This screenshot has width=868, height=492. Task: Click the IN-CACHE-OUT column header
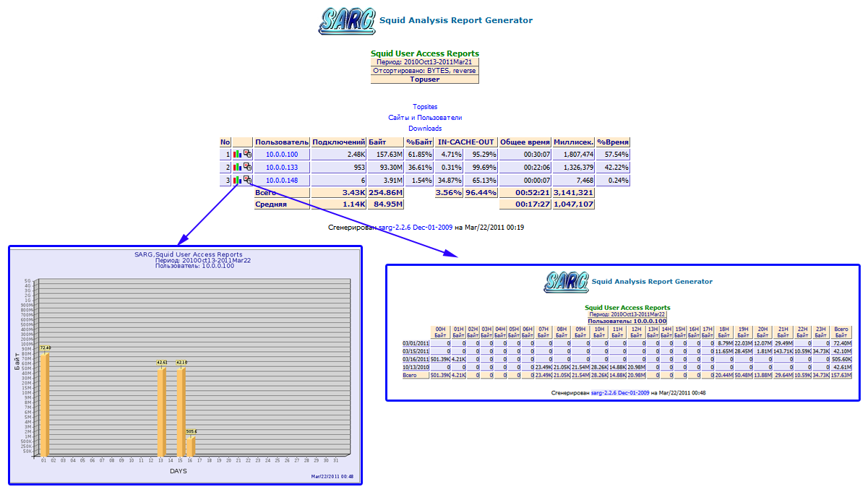coord(467,142)
